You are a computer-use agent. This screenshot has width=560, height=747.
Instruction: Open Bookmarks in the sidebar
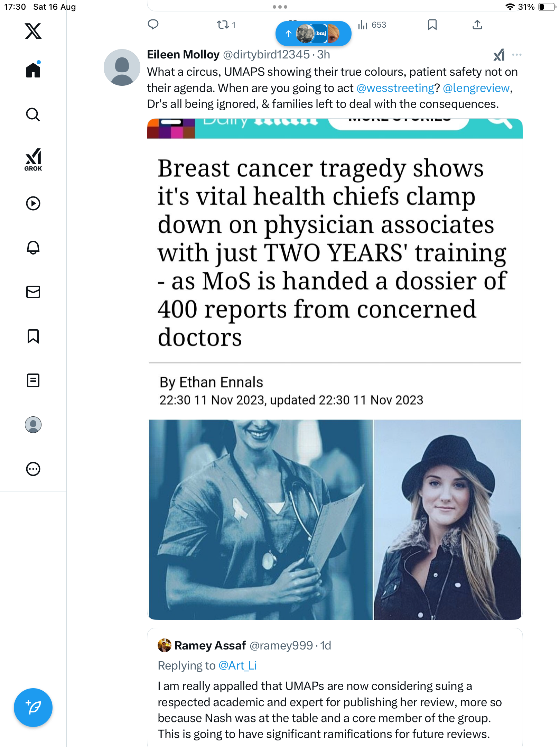(x=33, y=336)
